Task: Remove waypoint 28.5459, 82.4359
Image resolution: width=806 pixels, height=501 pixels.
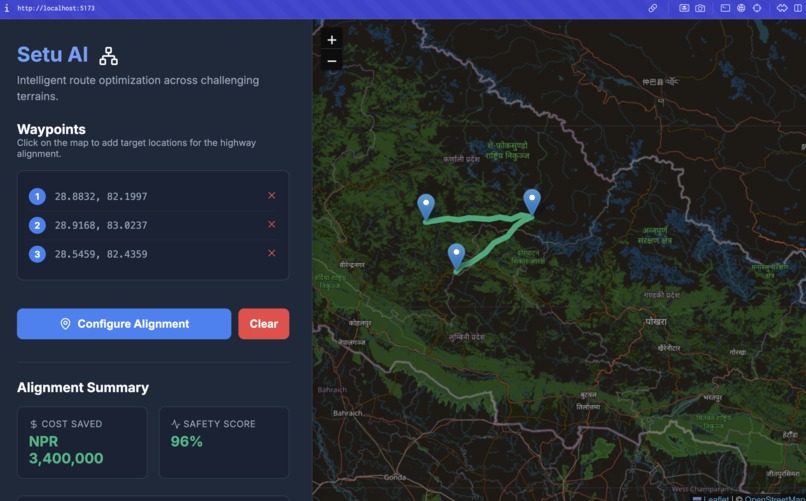Action: [x=271, y=253]
